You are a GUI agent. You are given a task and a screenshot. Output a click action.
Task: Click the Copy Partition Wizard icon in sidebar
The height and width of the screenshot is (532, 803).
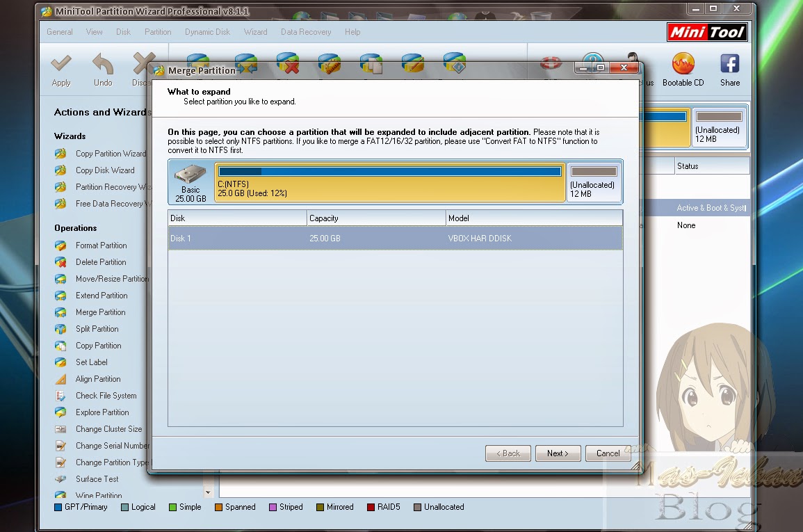(x=60, y=154)
